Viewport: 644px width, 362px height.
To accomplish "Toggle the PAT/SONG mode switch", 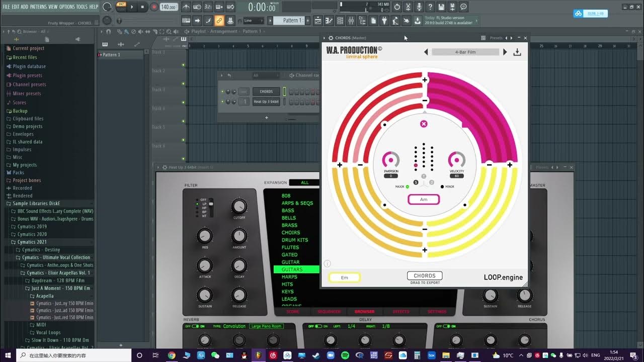I will point(121,7).
